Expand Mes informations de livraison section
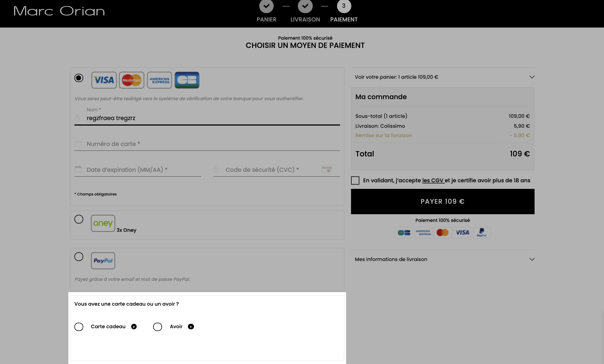The image size is (604, 364). 443,259
